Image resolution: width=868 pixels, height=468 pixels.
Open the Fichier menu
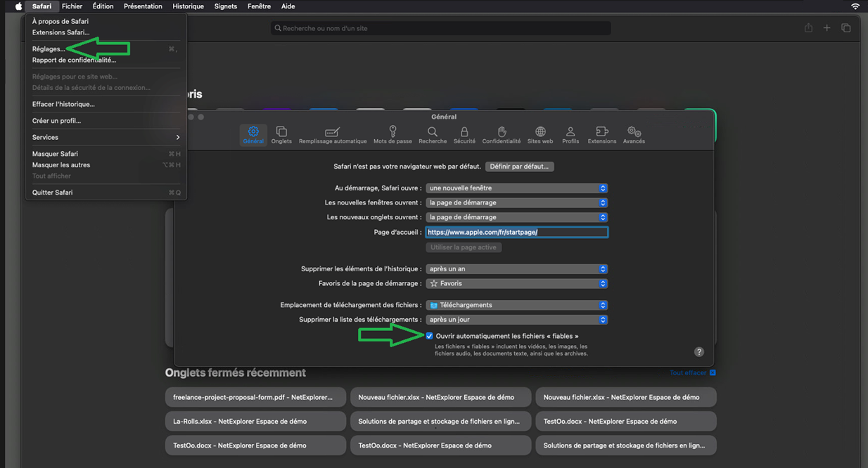point(72,6)
